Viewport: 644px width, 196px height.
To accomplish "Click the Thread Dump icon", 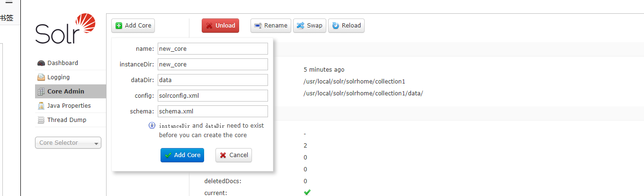I will tap(41, 120).
